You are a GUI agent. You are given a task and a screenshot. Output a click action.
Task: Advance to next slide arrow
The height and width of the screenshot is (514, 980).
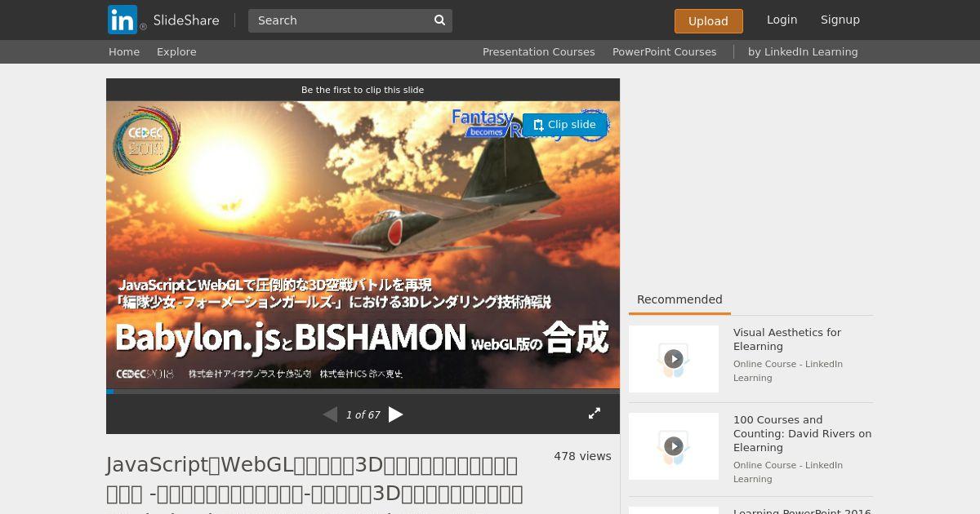(396, 414)
